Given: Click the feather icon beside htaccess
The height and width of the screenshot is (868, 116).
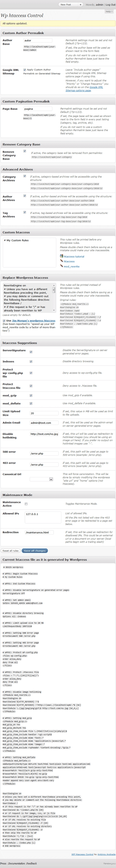Looking at the screenshot, I should (62, 261).
